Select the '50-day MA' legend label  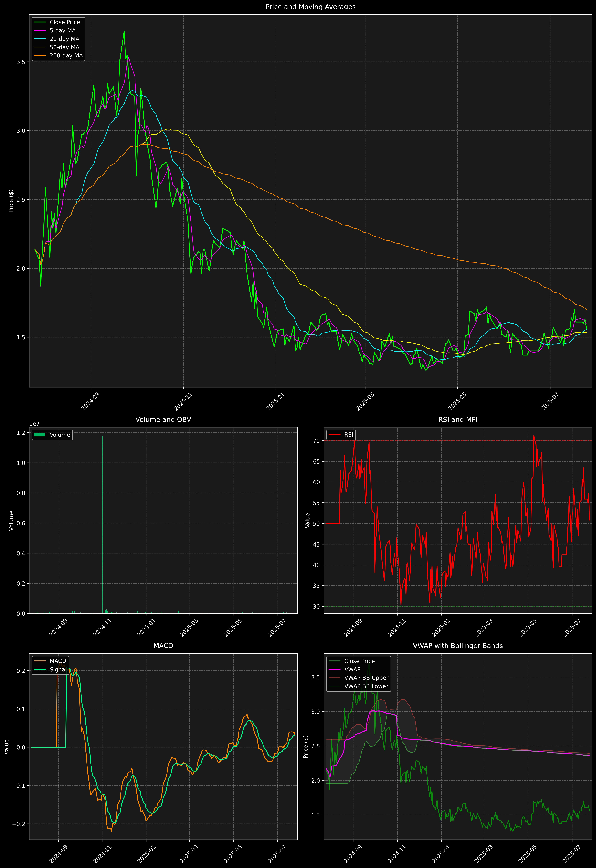[64, 47]
